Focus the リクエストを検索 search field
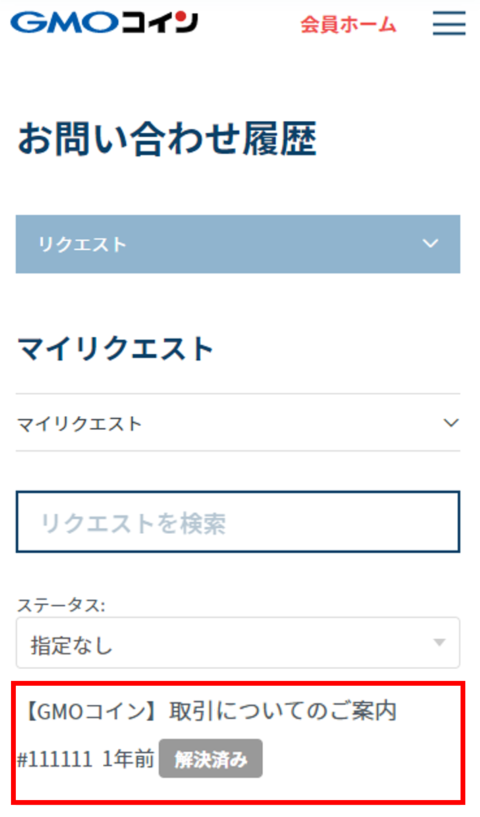The image size is (480, 817). tap(238, 522)
